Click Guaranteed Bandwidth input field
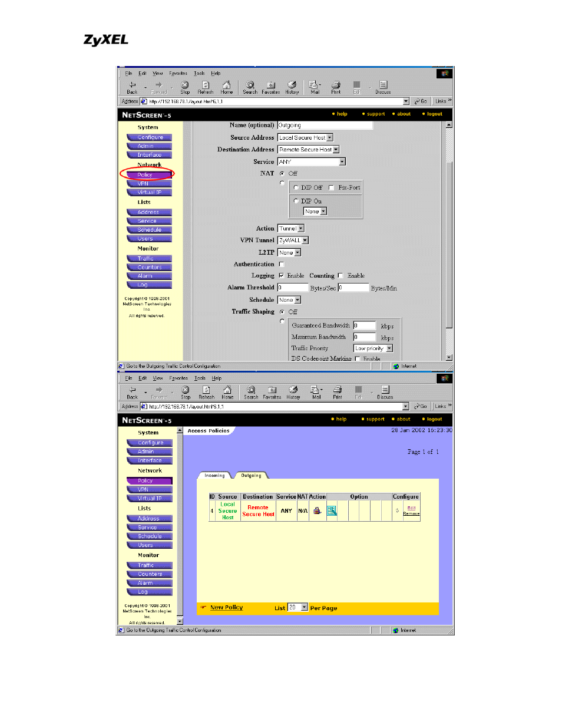This screenshot has width=562, height=728. tap(364, 325)
